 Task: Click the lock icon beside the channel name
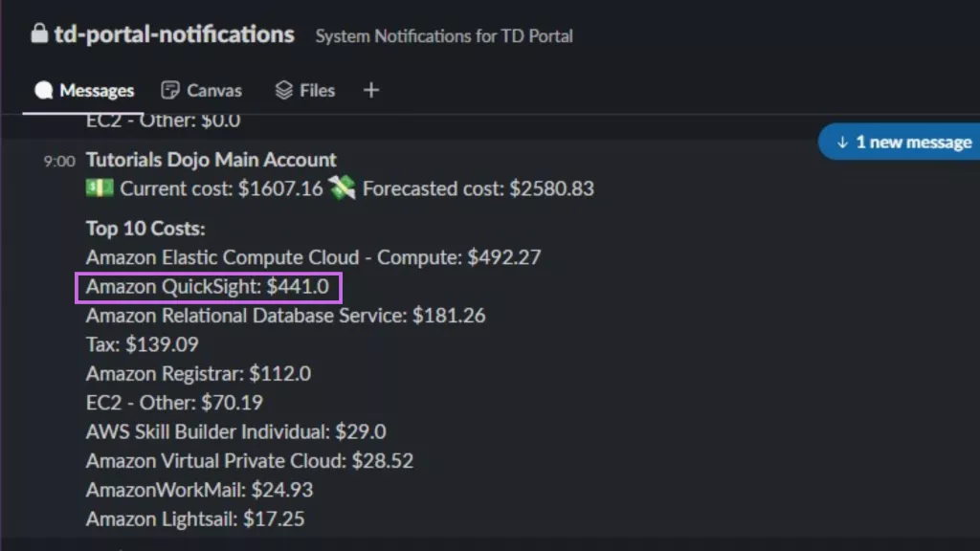tap(39, 34)
